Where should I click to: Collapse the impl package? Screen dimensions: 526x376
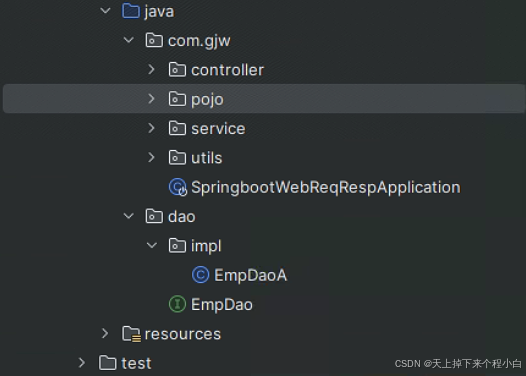click(x=152, y=246)
